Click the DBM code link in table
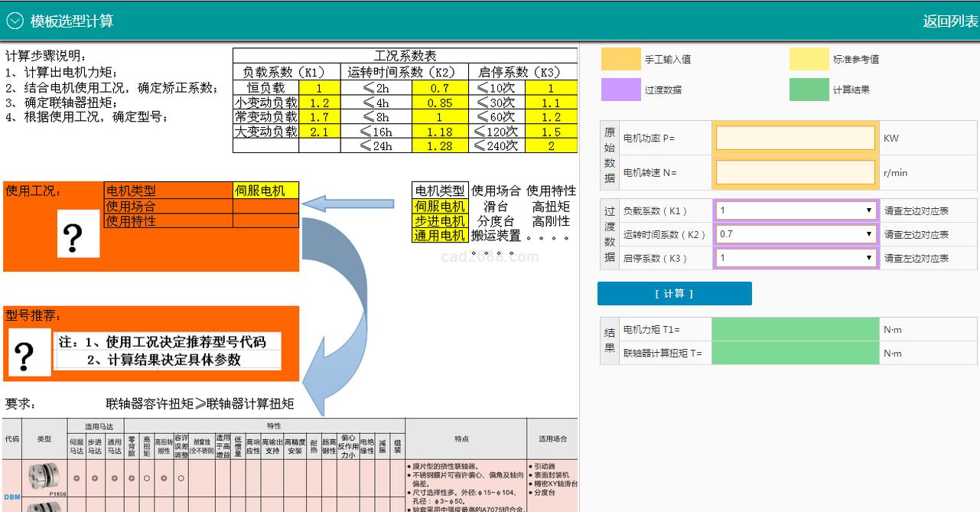 point(11,497)
